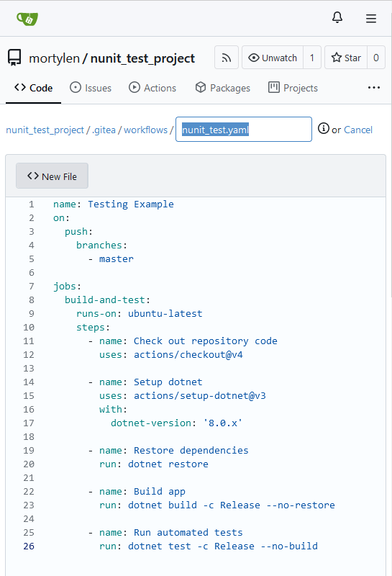Open the RSS feed button
392x576 pixels.
[x=227, y=58]
